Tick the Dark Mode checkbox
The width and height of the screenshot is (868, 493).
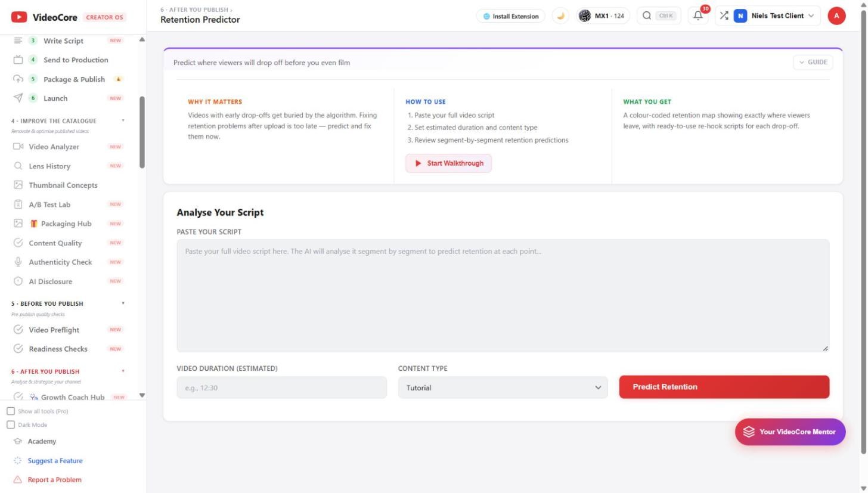pos(11,425)
